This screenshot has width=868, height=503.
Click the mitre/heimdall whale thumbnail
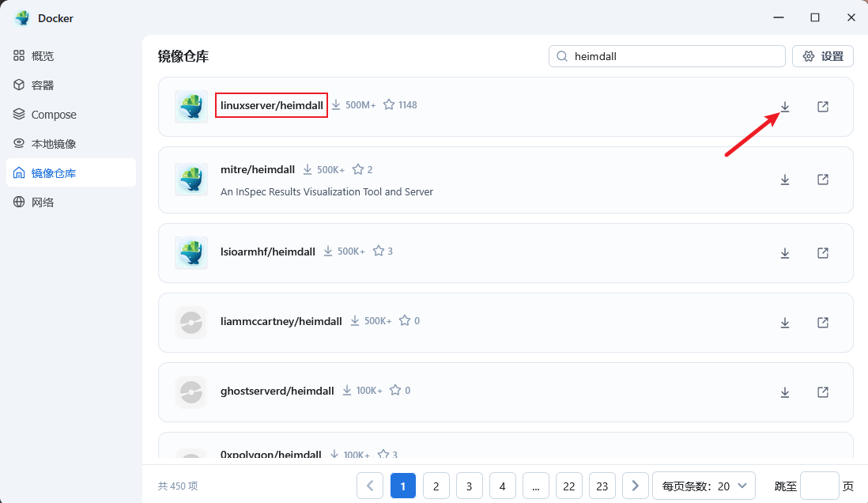pos(191,180)
